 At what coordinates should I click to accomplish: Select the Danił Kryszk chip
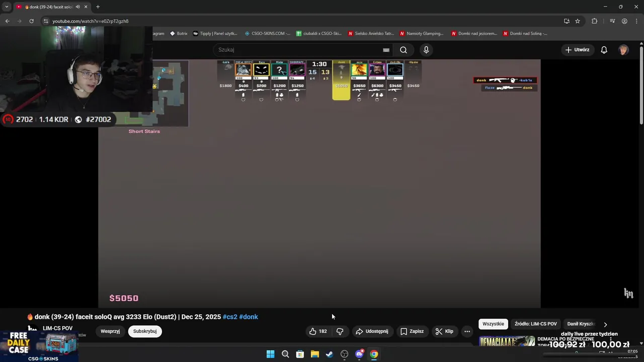(x=581, y=324)
